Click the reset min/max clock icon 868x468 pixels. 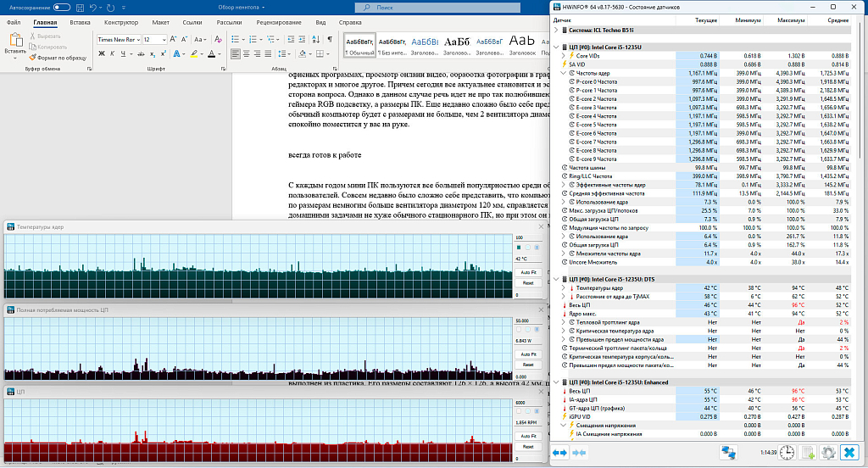[787, 453]
